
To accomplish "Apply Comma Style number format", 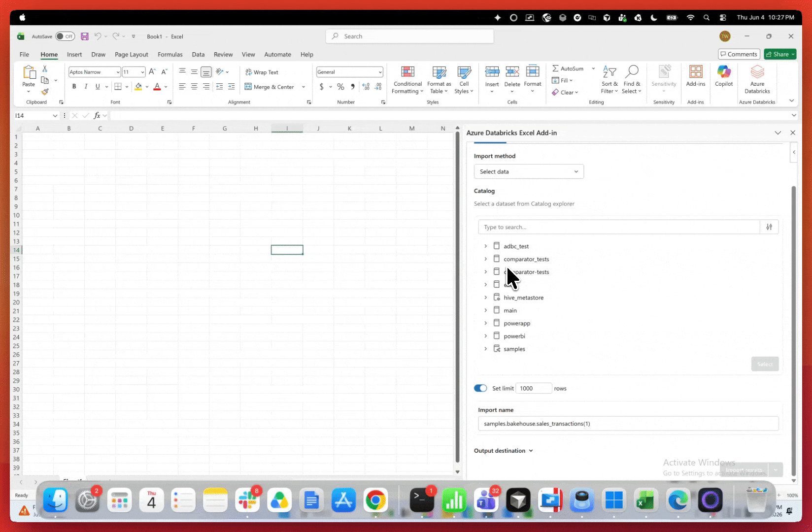I will pos(352,87).
